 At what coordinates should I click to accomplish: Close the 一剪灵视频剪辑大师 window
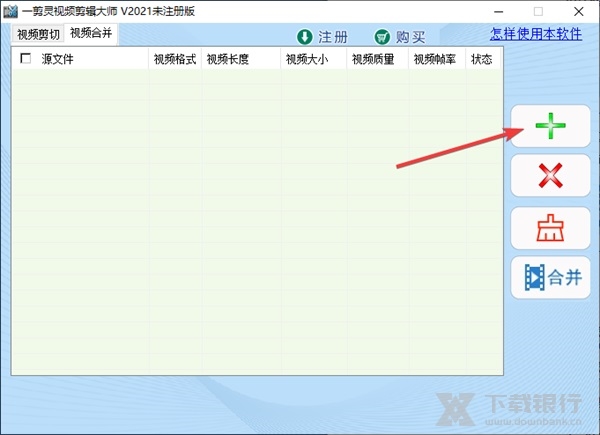579,11
